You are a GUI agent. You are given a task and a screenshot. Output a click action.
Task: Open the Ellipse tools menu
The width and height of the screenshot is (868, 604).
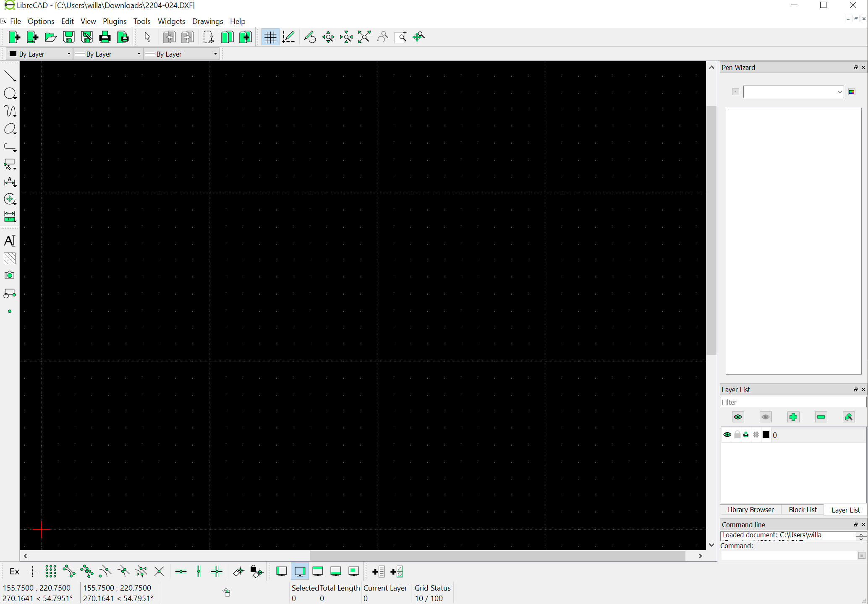(x=10, y=129)
